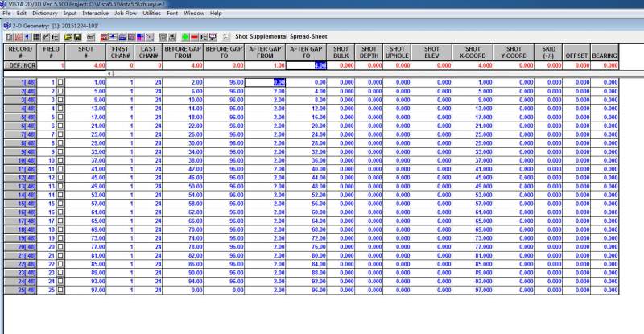Click AFTER GAP TO cell showing 32.00
644x334 pixels.
[306, 151]
